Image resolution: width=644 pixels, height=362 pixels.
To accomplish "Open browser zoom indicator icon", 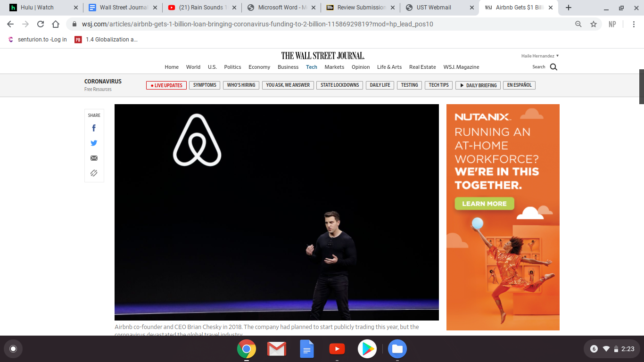I will [x=578, y=24].
